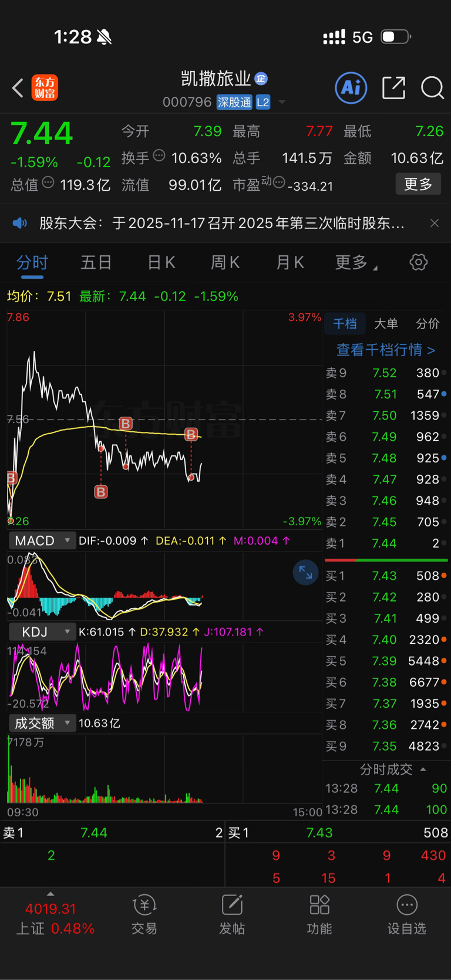Viewport: 451px width, 980px height.
Task: Tap the 买6 row with 6677 volume
Action: click(386, 682)
